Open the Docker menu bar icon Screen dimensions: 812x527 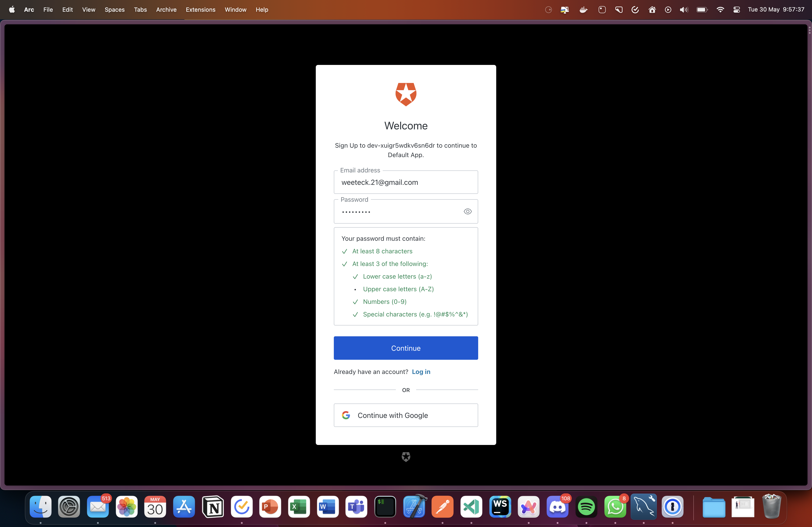[x=584, y=9]
